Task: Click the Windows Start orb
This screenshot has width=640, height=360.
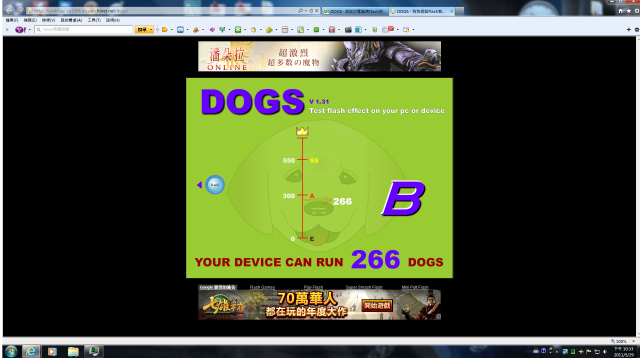Action: [11, 351]
